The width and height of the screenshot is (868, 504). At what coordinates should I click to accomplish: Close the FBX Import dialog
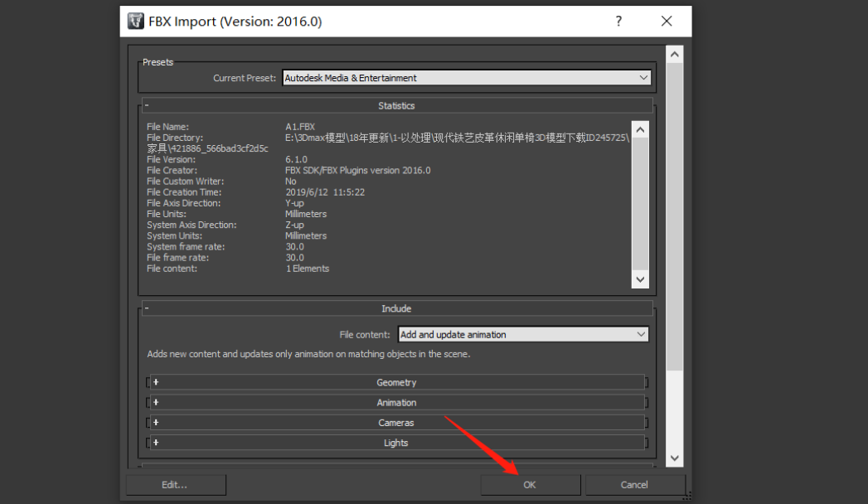[x=667, y=22]
